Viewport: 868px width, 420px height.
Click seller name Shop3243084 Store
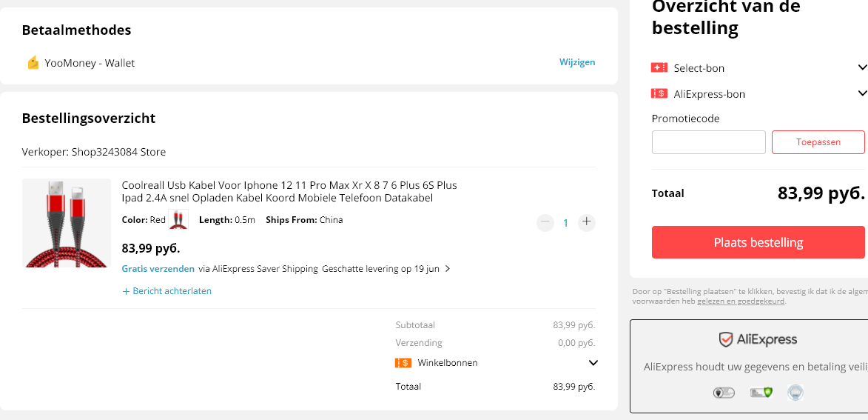[x=118, y=152]
